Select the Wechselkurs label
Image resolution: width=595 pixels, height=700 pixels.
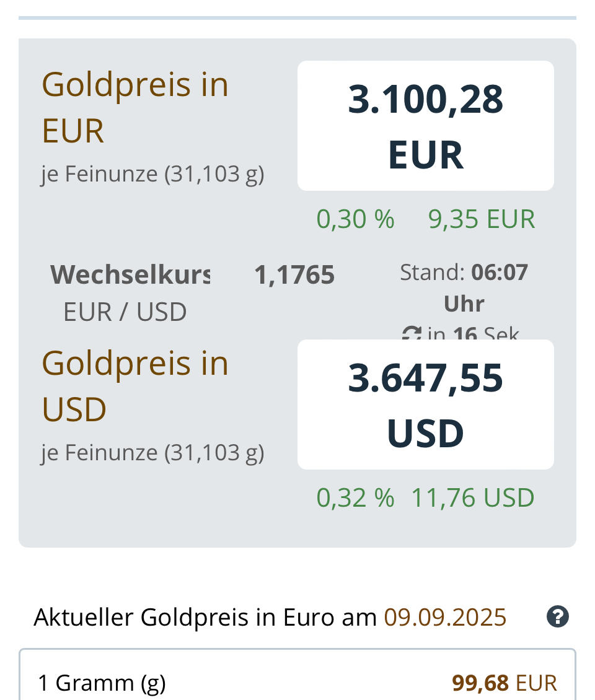[x=130, y=274]
